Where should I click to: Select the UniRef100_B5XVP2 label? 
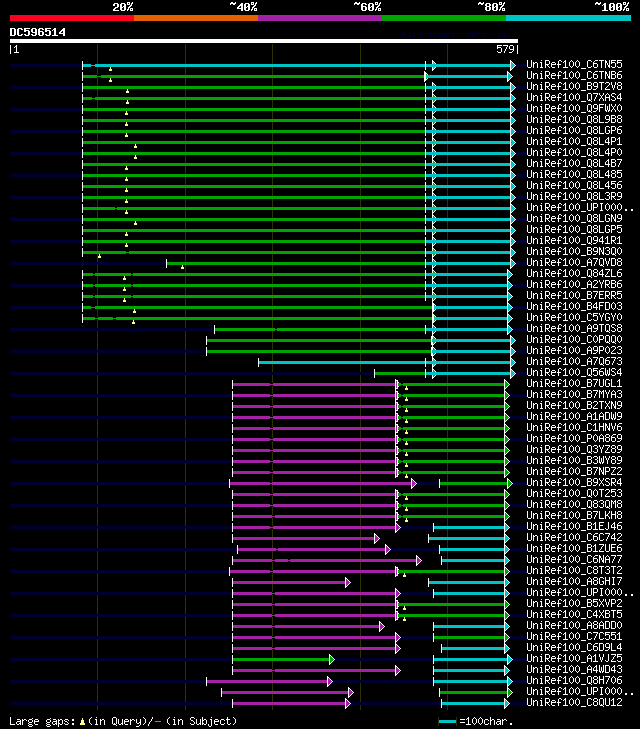tap(574, 603)
